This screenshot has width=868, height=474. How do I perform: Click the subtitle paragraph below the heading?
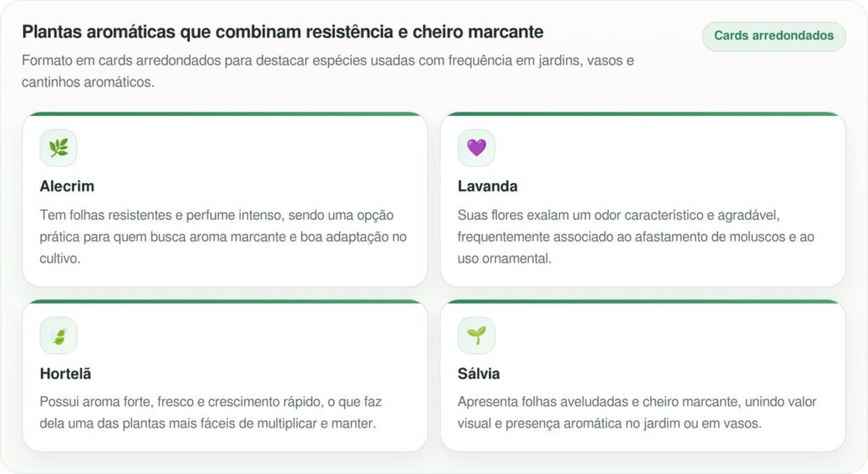[327, 72]
